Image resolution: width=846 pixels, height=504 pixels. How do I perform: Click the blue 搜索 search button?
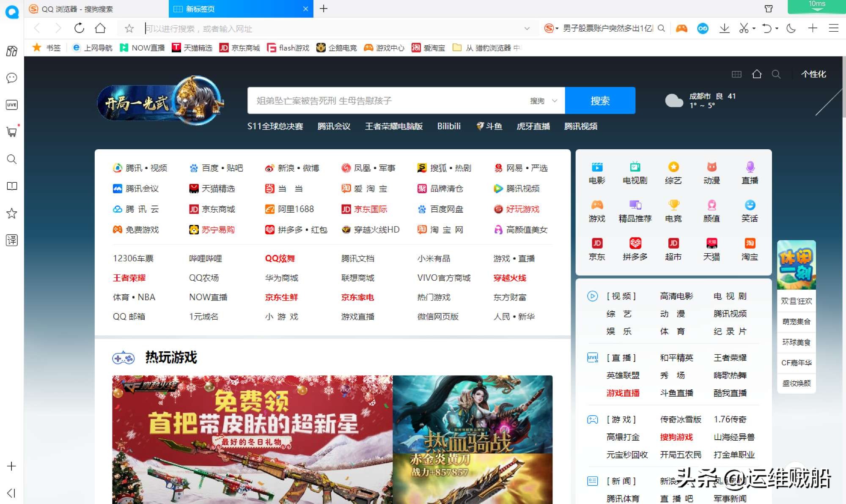click(600, 101)
